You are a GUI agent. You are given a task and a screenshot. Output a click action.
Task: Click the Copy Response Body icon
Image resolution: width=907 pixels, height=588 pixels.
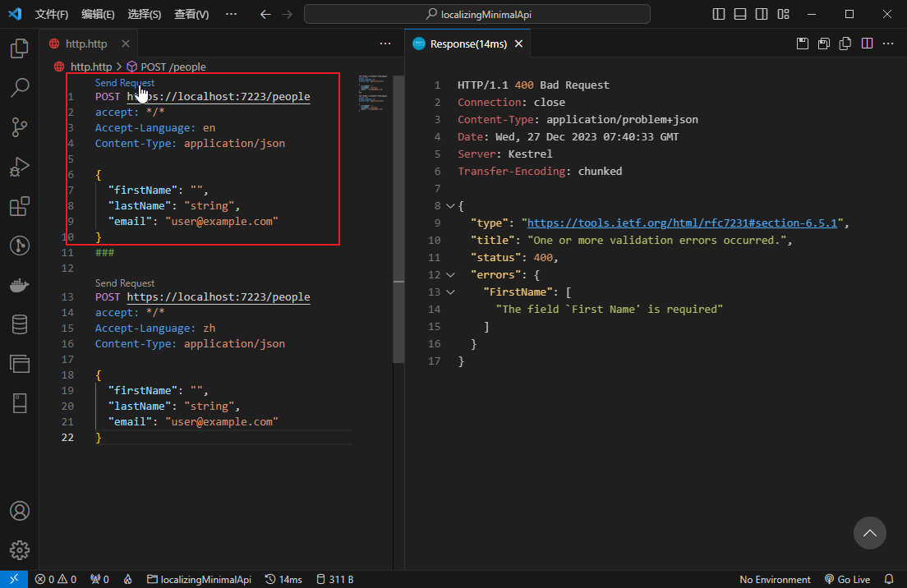[845, 44]
